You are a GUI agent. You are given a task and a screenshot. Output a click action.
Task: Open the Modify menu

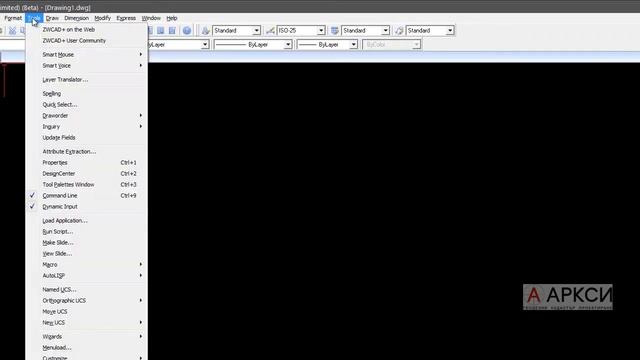point(102,18)
